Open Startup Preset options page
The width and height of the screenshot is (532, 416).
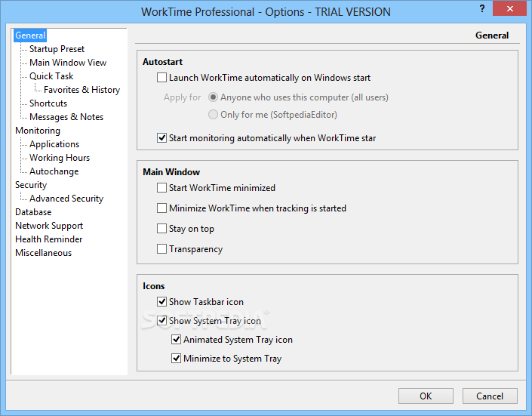pos(57,49)
